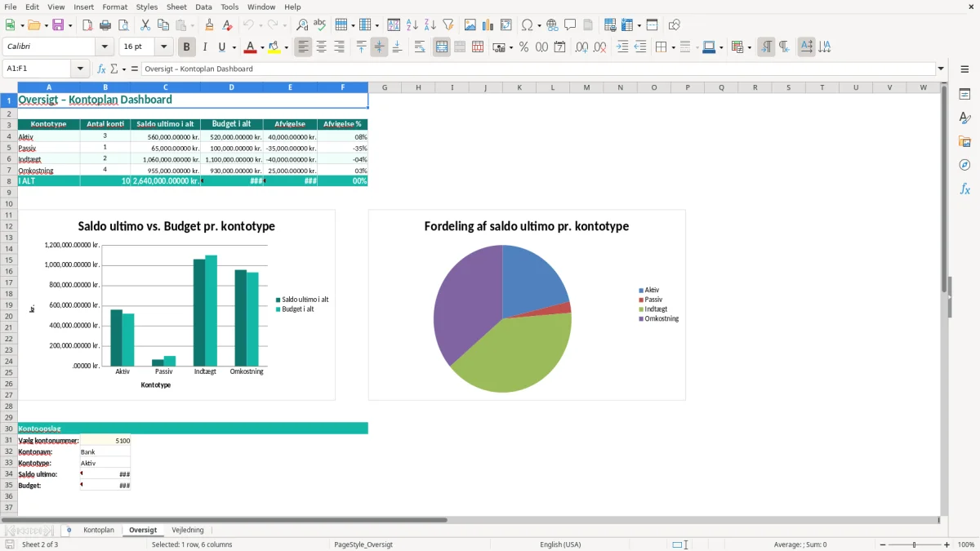Toggle Merge and Center Cells
The height and width of the screenshot is (551, 980).
(442, 47)
